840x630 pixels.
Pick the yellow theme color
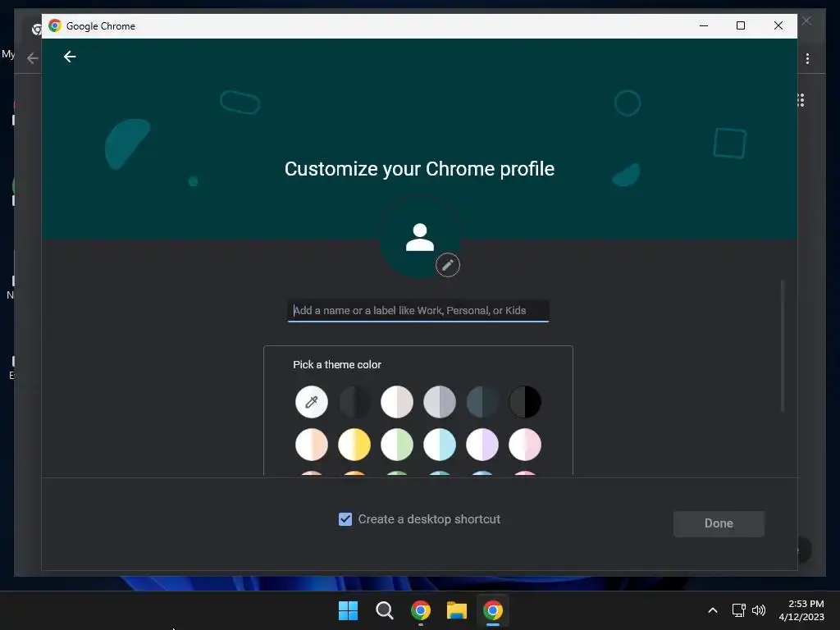click(x=354, y=444)
